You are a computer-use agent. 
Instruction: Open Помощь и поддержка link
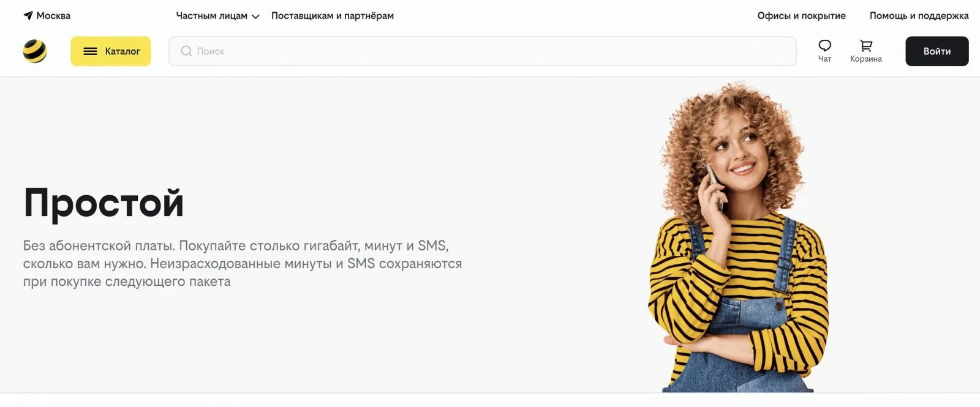point(919,15)
